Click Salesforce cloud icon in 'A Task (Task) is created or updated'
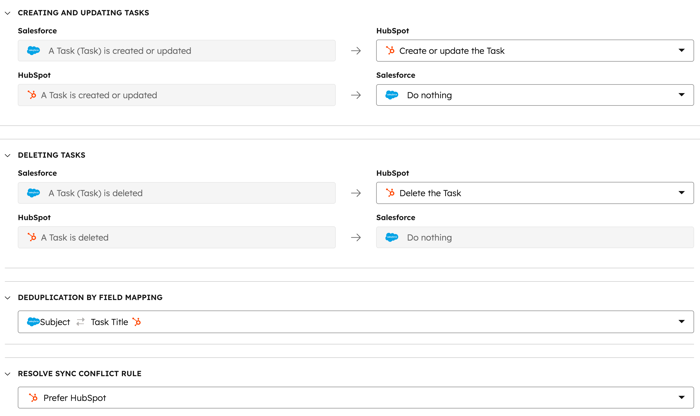The height and width of the screenshot is (416, 700). [x=33, y=50]
